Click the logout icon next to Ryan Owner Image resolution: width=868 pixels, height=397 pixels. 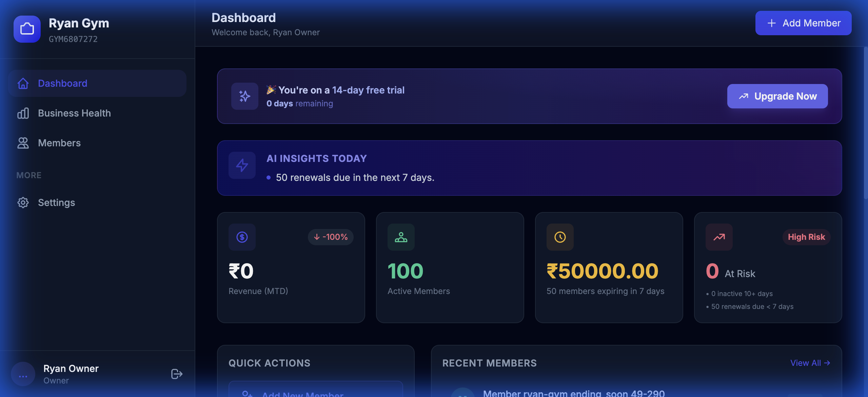(176, 374)
